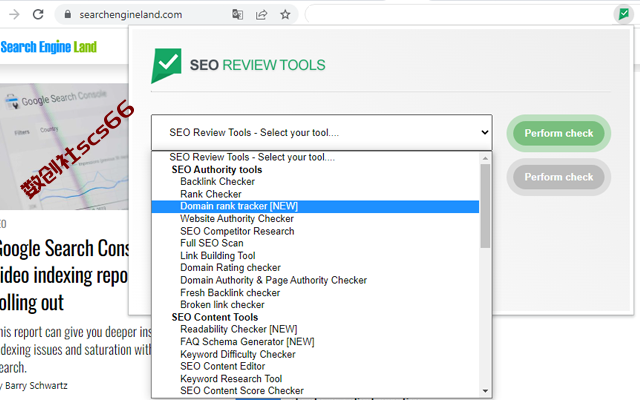Click SEO Review Tools extension icon

[x=624, y=14]
